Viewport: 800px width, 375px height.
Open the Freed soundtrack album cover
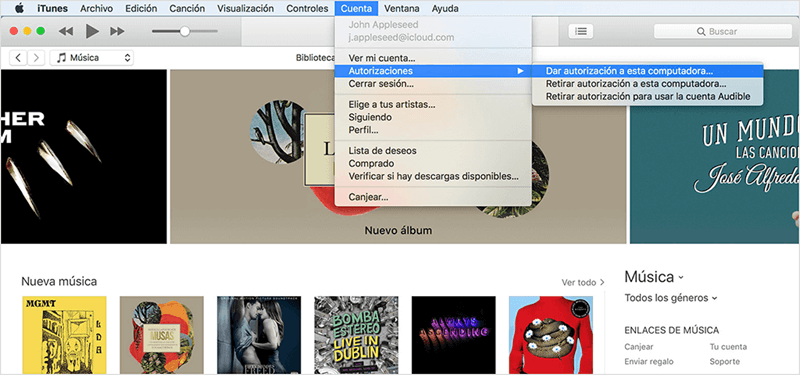tap(259, 335)
